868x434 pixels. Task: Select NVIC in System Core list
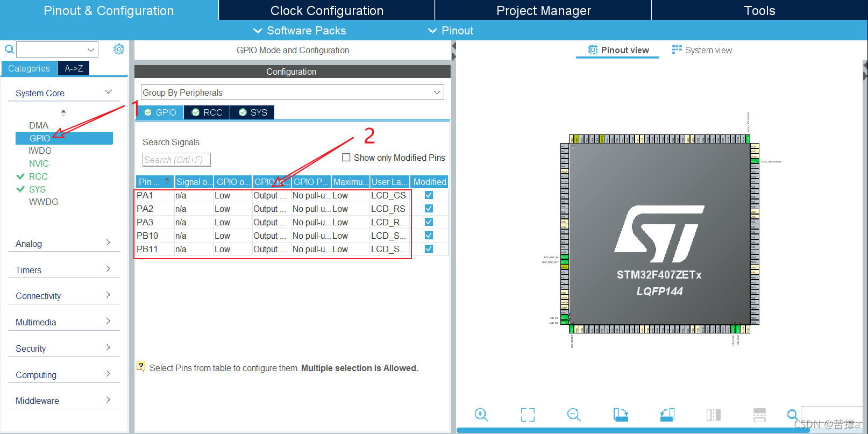coord(39,163)
